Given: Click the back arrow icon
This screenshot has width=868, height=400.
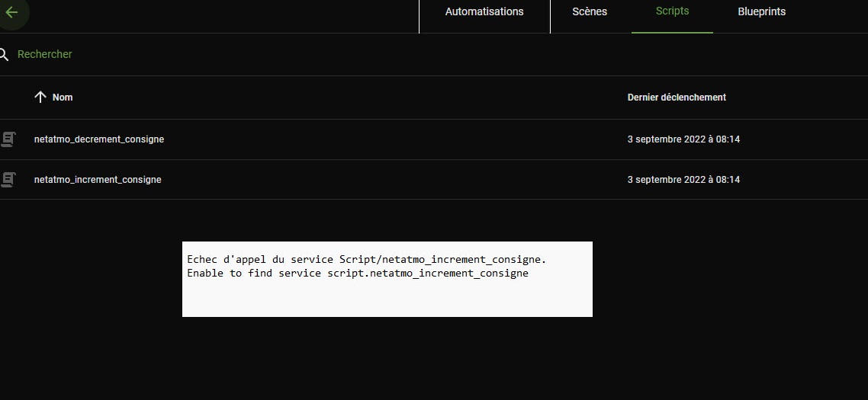Looking at the screenshot, I should click(11, 12).
